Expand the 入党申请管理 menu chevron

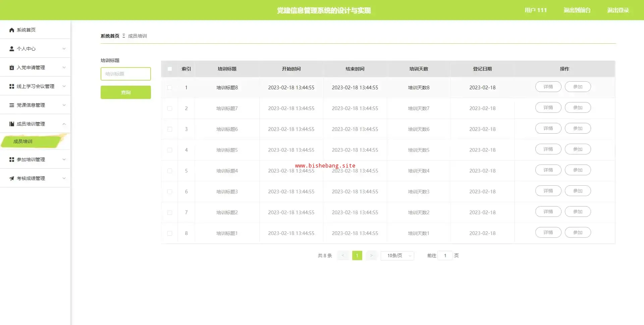click(64, 67)
